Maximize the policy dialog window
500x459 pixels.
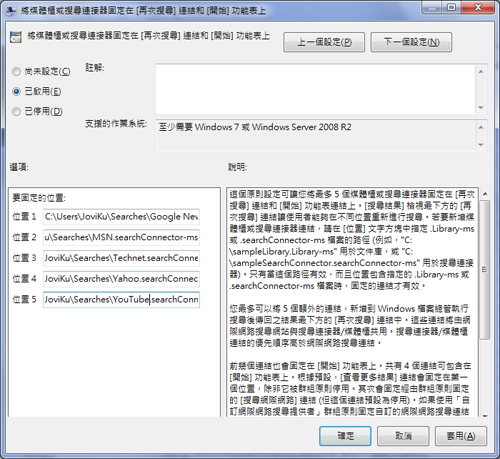(x=451, y=8)
